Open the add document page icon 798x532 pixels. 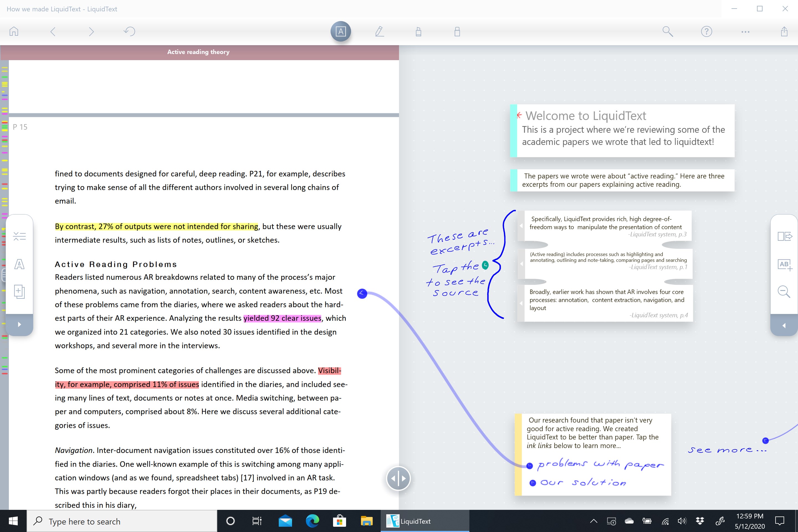pos(19,291)
